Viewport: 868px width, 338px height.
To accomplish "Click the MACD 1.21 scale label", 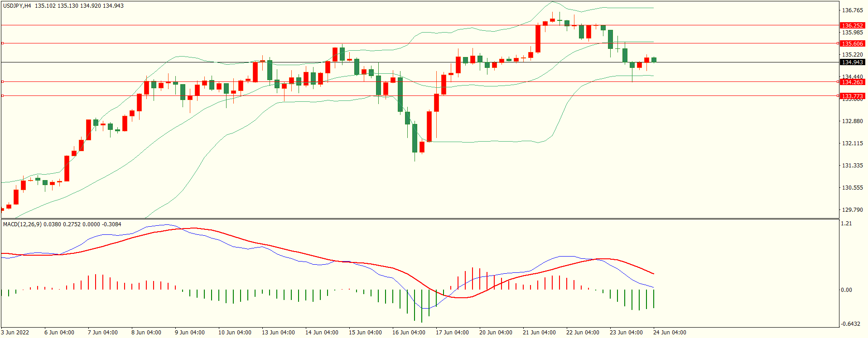I will [x=846, y=224].
